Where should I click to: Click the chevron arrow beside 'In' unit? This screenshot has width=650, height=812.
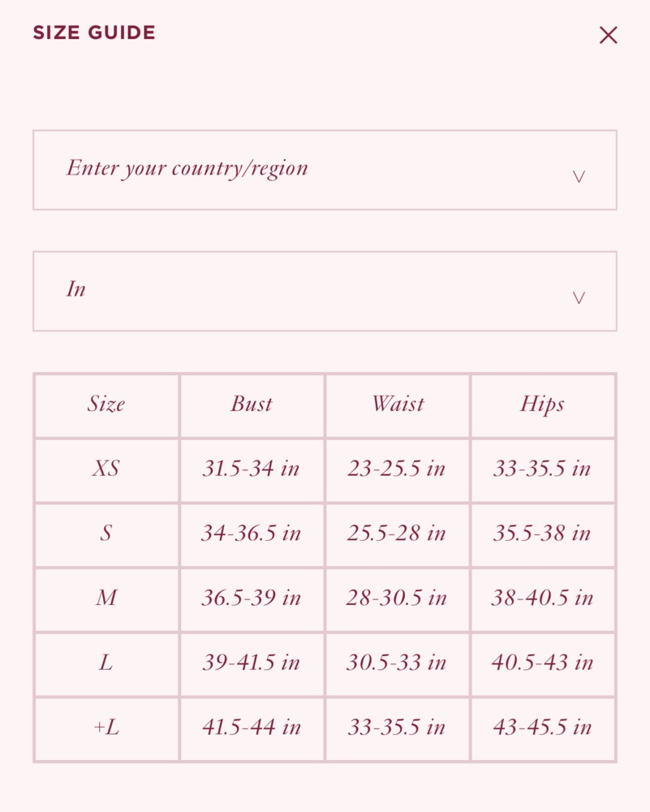click(579, 297)
